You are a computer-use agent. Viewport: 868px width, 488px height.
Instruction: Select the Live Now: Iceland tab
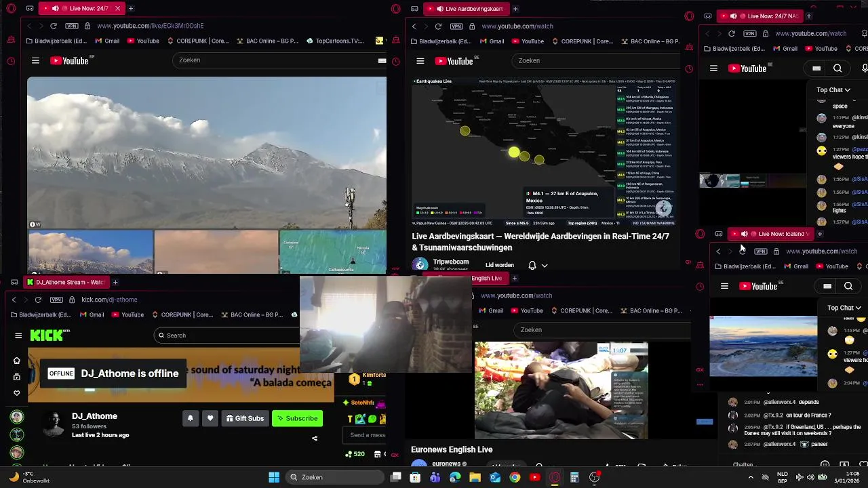coord(772,234)
